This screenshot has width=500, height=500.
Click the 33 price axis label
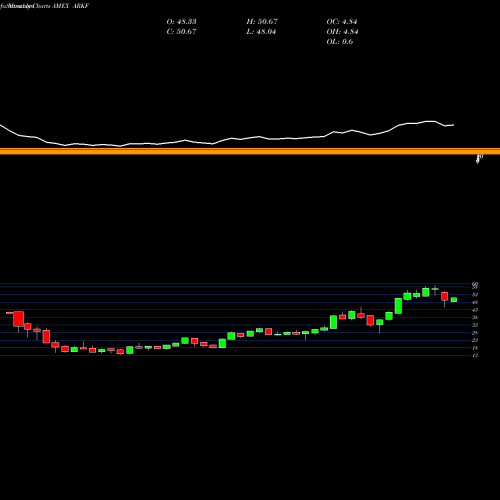475,325
